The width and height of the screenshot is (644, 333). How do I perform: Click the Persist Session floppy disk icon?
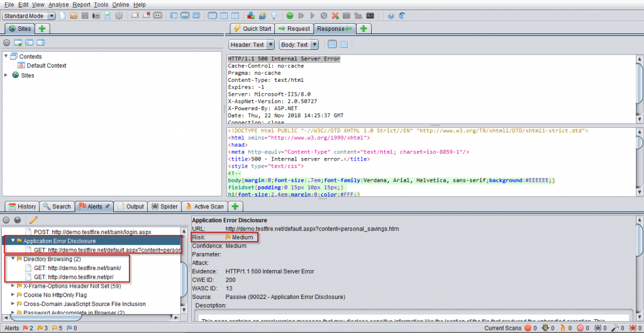[x=85, y=16]
